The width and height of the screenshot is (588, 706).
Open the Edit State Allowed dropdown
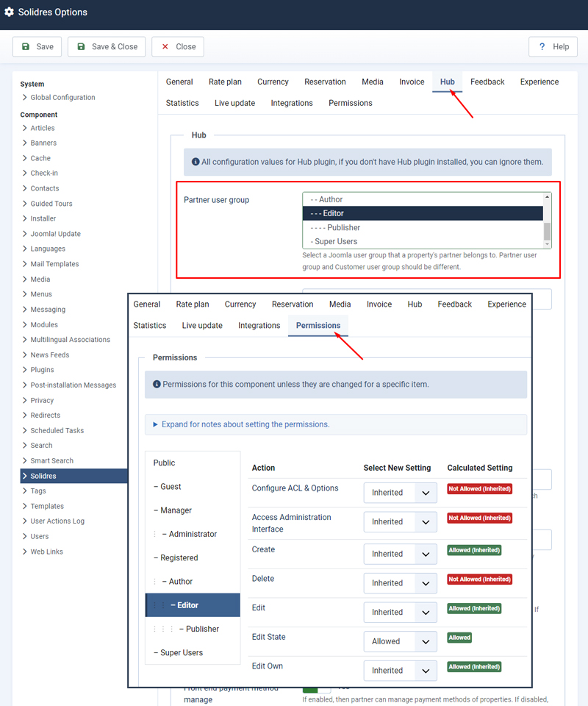click(400, 641)
